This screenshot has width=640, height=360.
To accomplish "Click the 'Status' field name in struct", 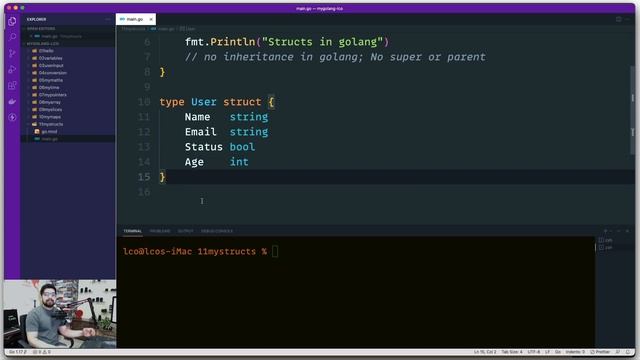I will click(204, 147).
